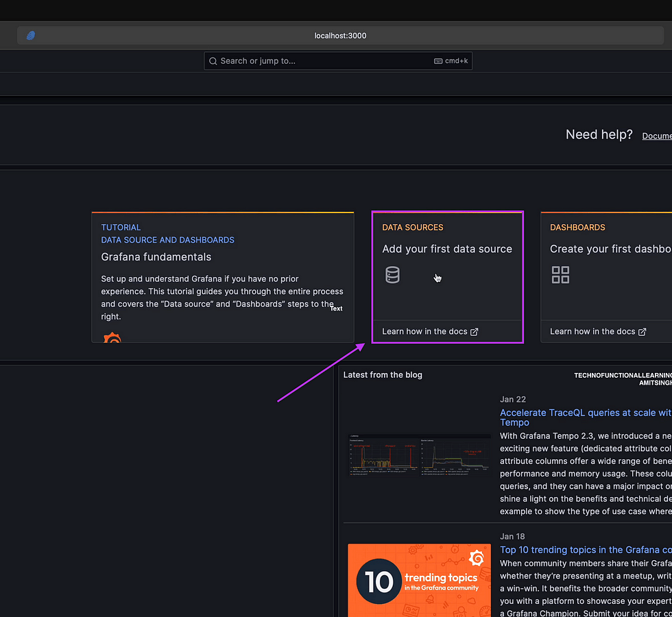Click the search magnifier icon
Image resolution: width=672 pixels, height=617 pixels.
pyautogui.click(x=213, y=61)
